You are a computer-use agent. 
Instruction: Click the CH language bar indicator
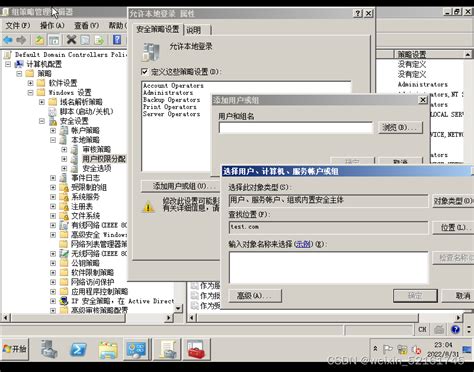coord(422,329)
